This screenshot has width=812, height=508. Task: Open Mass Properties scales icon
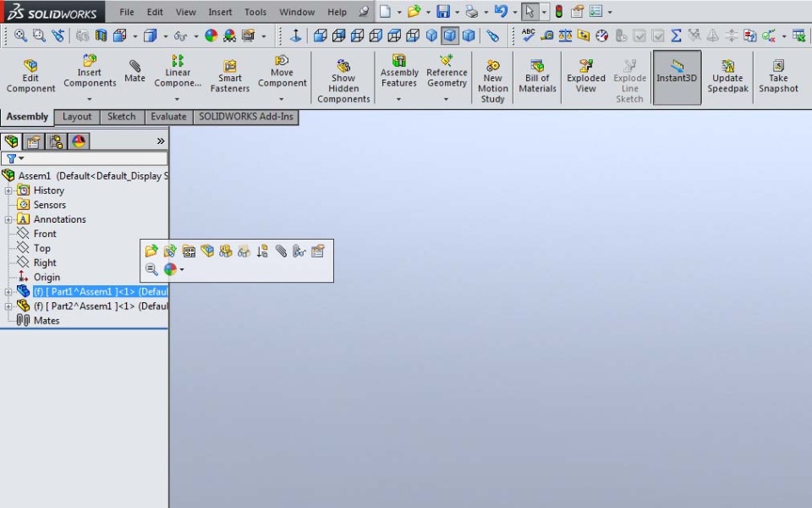pos(565,36)
